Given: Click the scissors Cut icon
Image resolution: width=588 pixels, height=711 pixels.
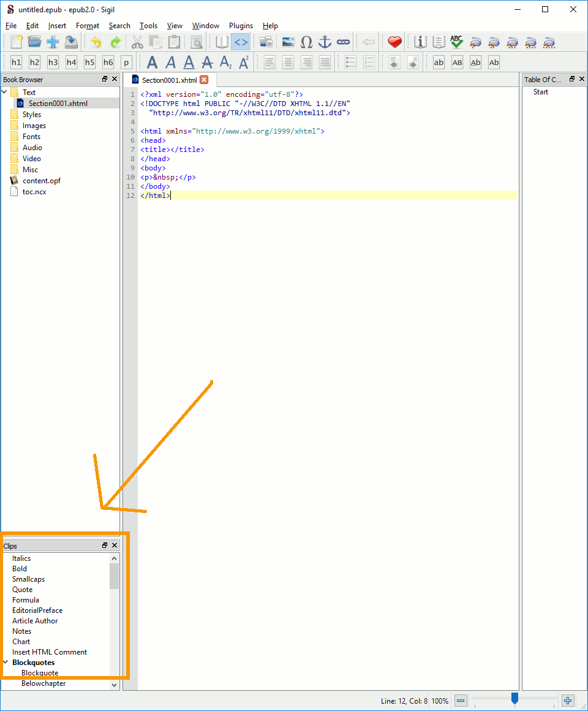Looking at the screenshot, I should (x=137, y=42).
